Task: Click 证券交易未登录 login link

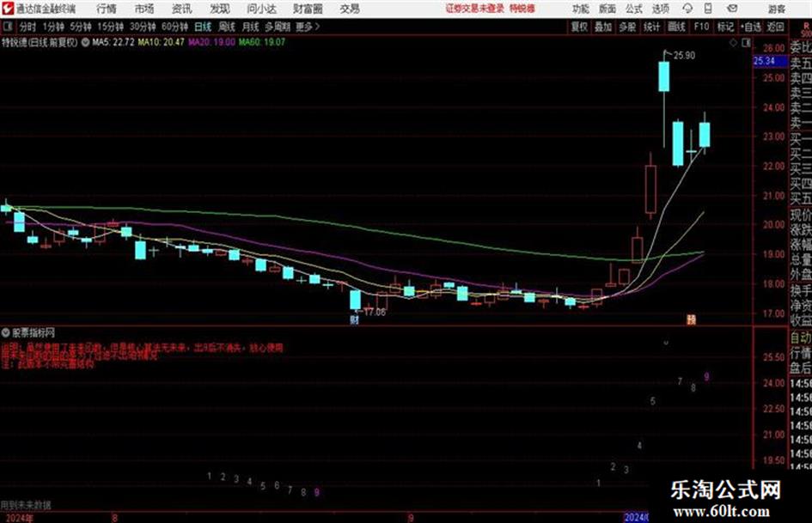Action: point(475,9)
